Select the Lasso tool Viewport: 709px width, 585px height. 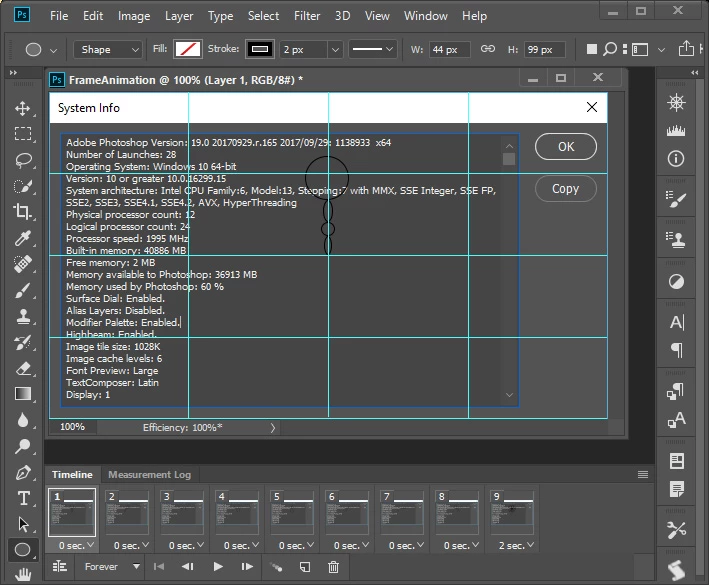tap(23, 160)
